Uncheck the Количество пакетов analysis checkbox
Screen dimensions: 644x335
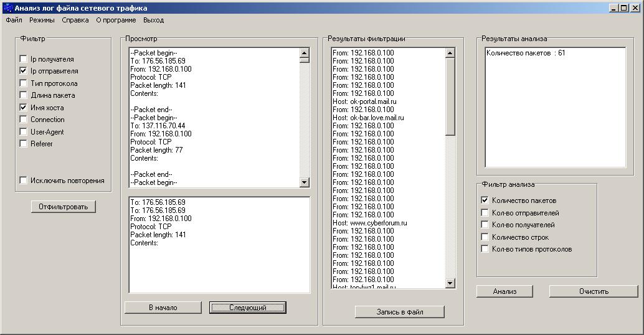(x=485, y=201)
